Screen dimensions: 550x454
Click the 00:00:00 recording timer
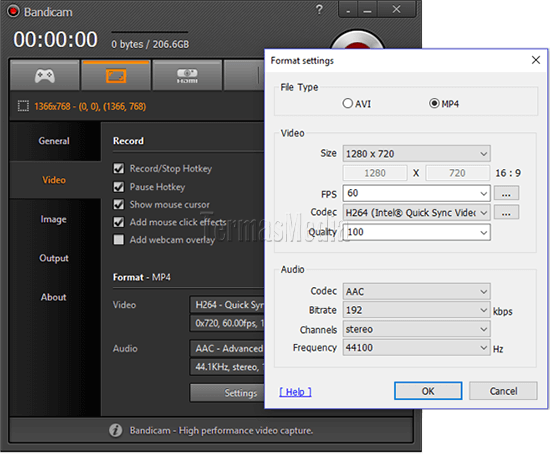click(55, 39)
